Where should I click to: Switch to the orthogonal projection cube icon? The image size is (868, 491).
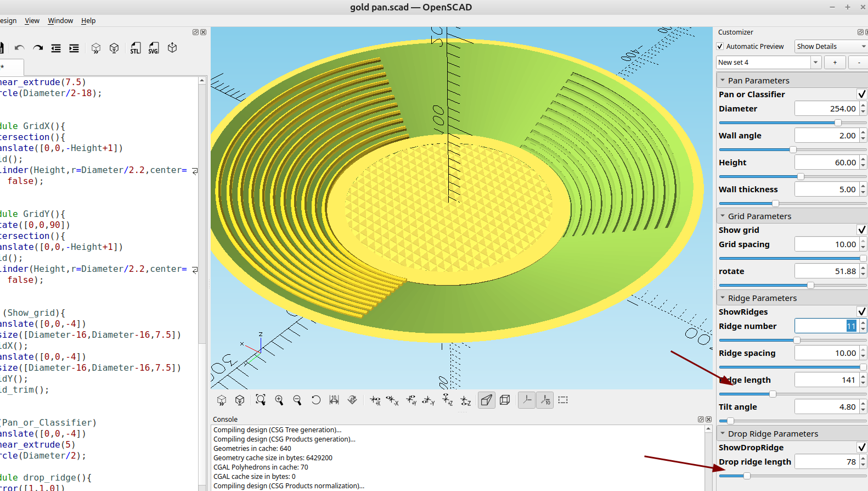[x=505, y=400]
